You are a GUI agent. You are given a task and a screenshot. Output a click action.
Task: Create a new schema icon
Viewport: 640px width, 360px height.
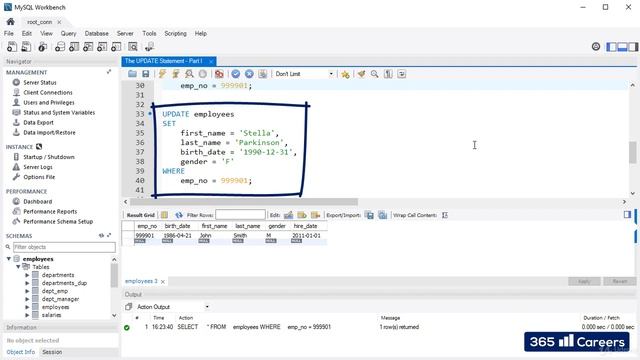click(60, 47)
